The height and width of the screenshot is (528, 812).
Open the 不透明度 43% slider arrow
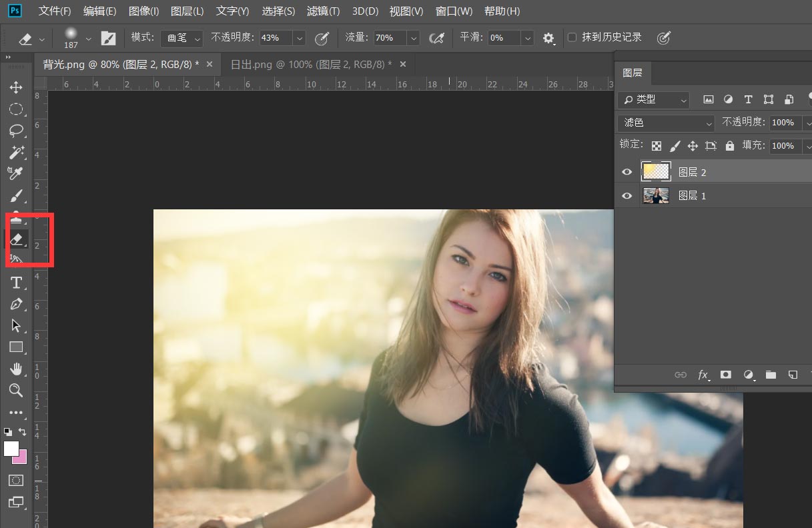[x=299, y=38]
